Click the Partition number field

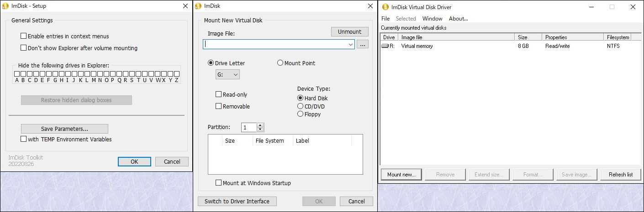249,128
